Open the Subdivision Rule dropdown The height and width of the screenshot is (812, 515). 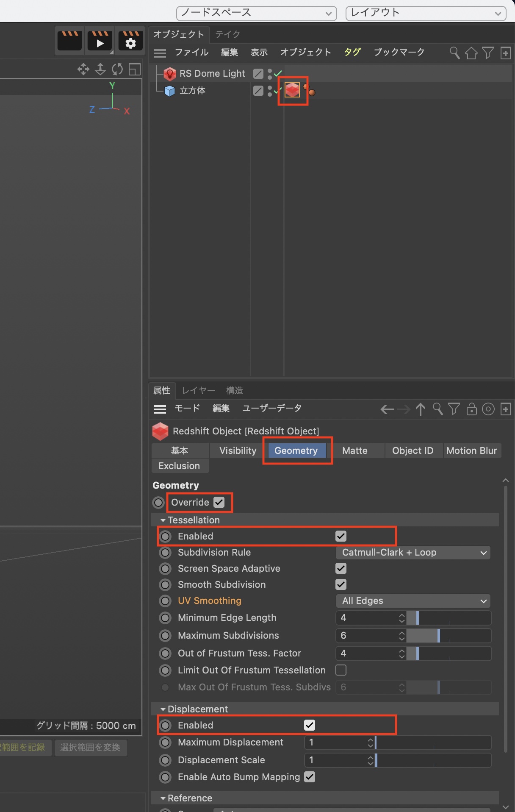pos(413,553)
